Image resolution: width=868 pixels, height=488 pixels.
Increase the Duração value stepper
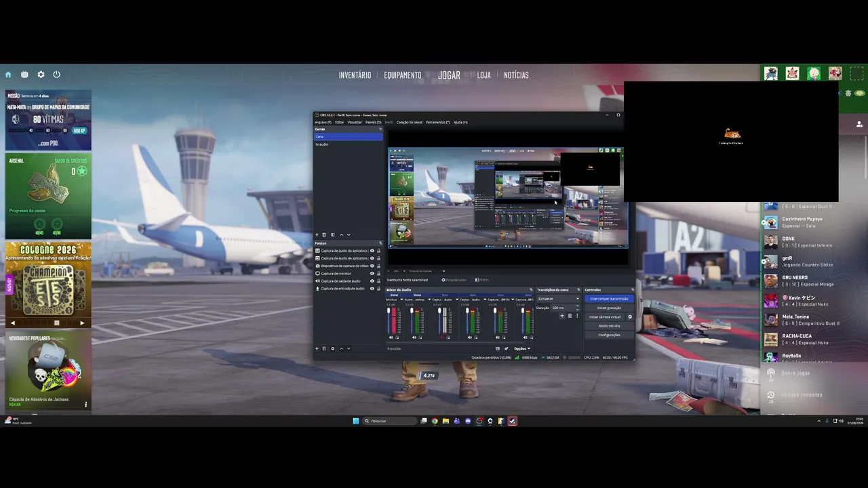577,306
